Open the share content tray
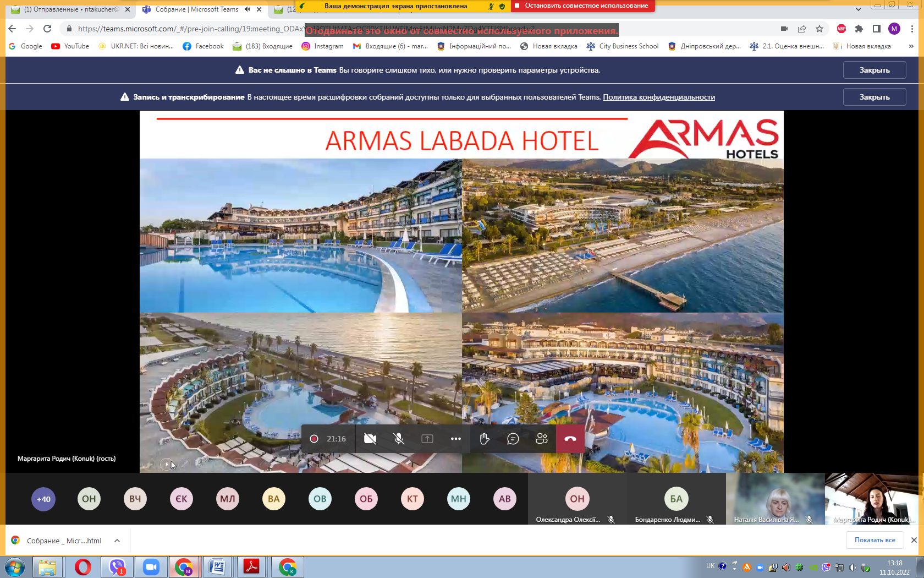Image resolution: width=924 pixels, height=578 pixels. 427,439
